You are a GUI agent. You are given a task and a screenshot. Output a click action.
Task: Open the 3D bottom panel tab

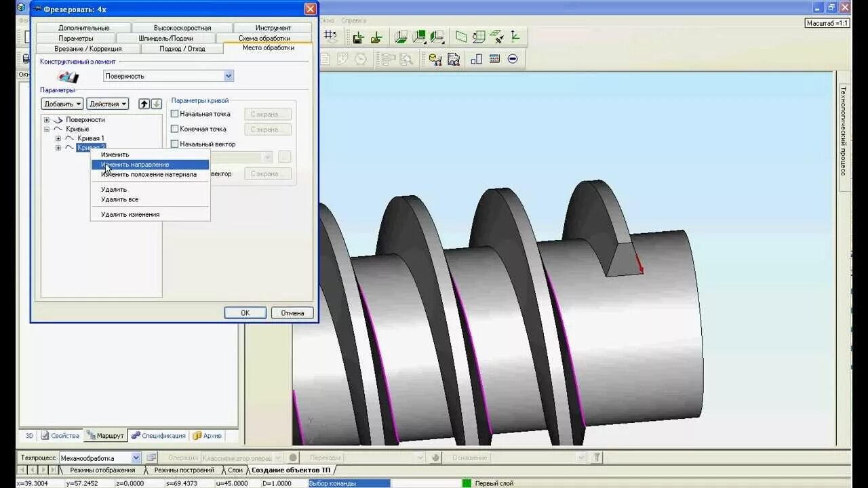[x=29, y=436]
